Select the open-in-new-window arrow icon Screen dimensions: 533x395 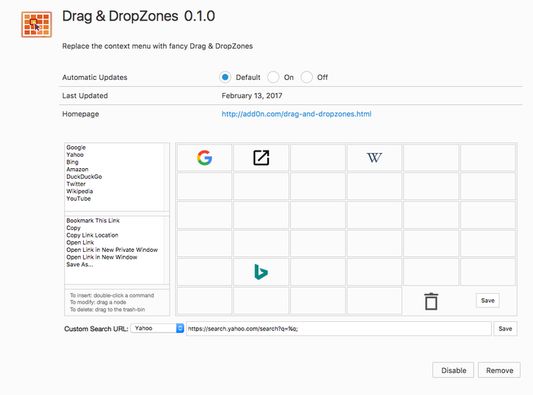click(261, 158)
